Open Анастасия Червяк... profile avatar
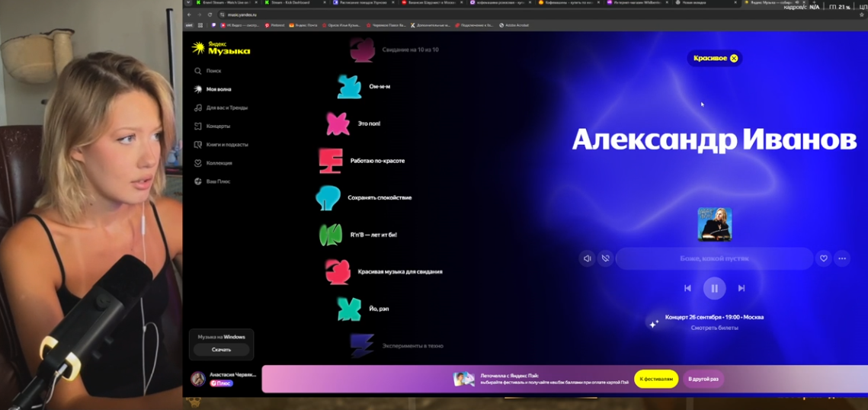Image resolution: width=868 pixels, height=410 pixels. click(x=197, y=379)
